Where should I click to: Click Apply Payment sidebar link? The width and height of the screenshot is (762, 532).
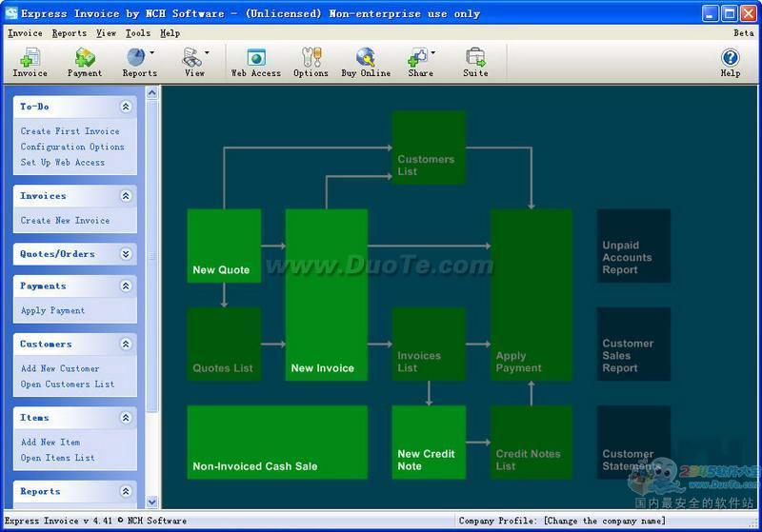[52, 310]
